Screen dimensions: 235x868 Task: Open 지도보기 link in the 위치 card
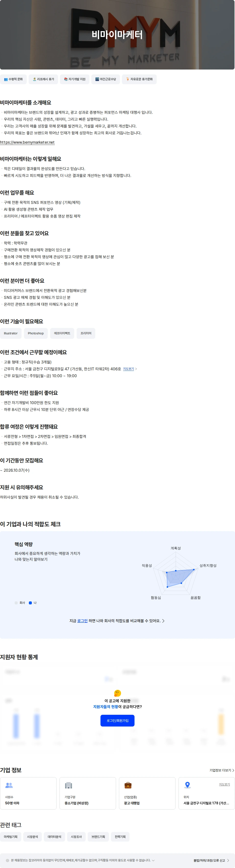224,785
